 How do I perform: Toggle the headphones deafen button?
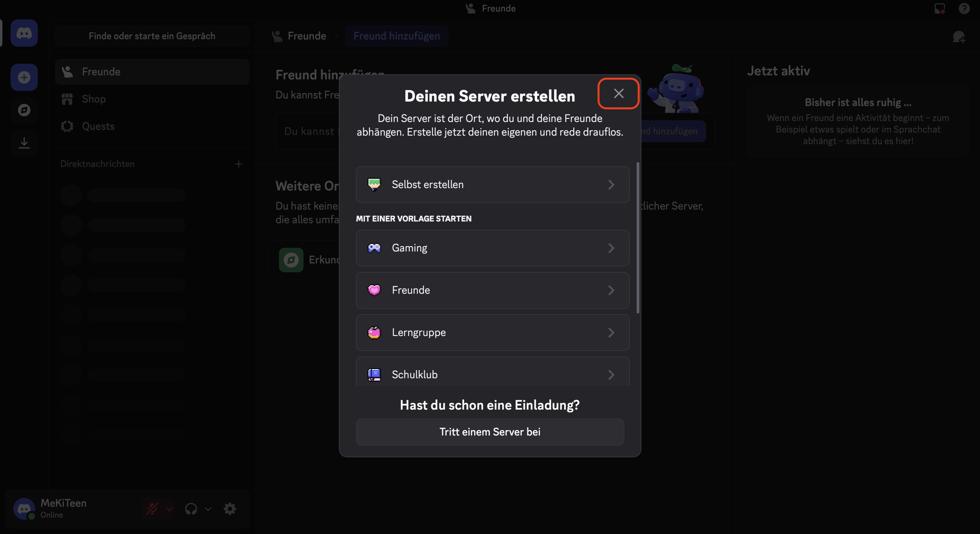(x=191, y=509)
